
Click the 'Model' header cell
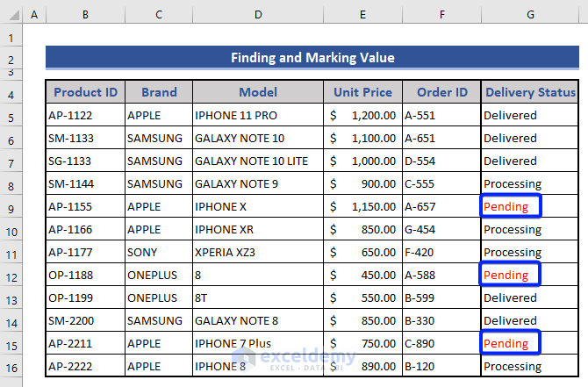tap(258, 92)
